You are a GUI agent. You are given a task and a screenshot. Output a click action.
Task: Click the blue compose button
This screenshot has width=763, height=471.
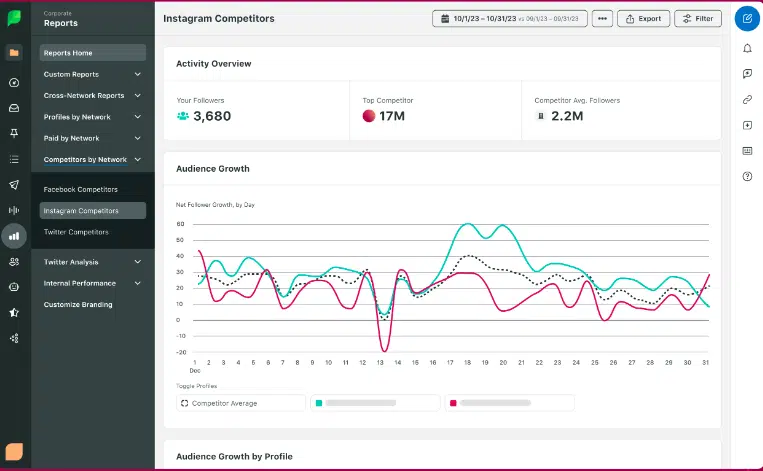tap(747, 18)
